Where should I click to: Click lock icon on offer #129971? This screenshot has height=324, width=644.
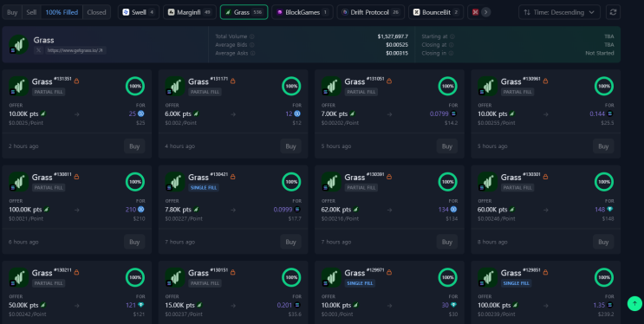tap(389, 272)
